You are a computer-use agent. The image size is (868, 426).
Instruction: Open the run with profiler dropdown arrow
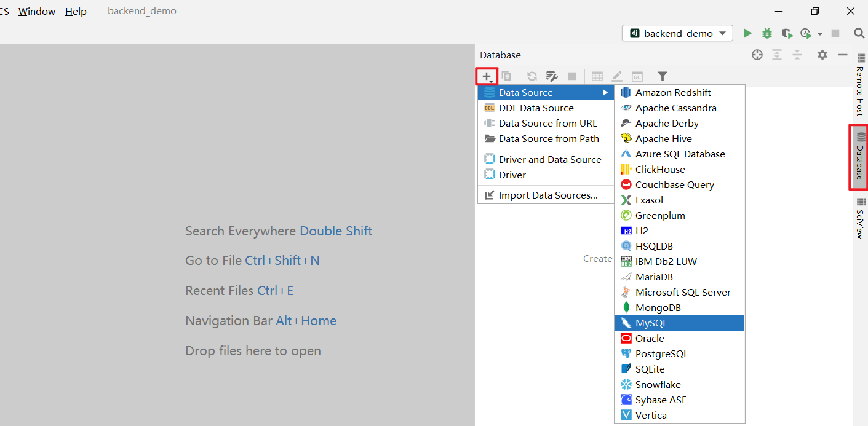click(820, 34)
